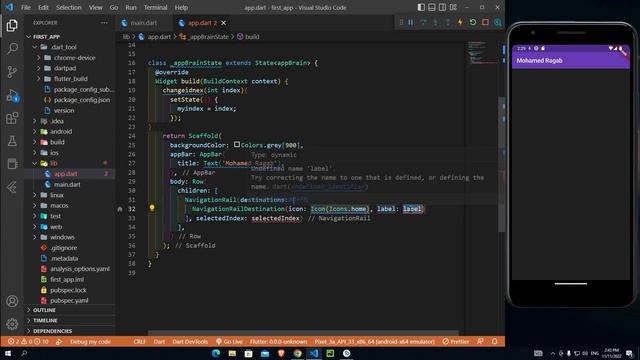Close the app.dart tab
Viewport: 640px width, 360px height.
click(x=224, y=23)
